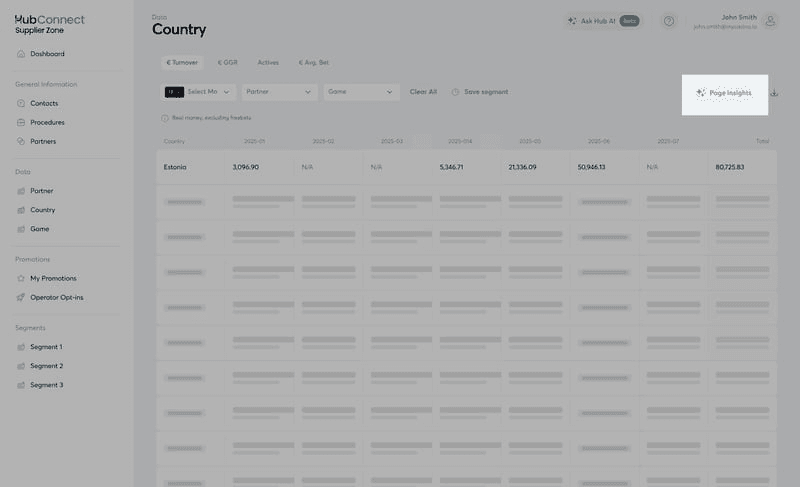The height and width of the screenshot is (487, 800).
Task: Open Segment 2 text in sidebar
Action: click(46, 366)
